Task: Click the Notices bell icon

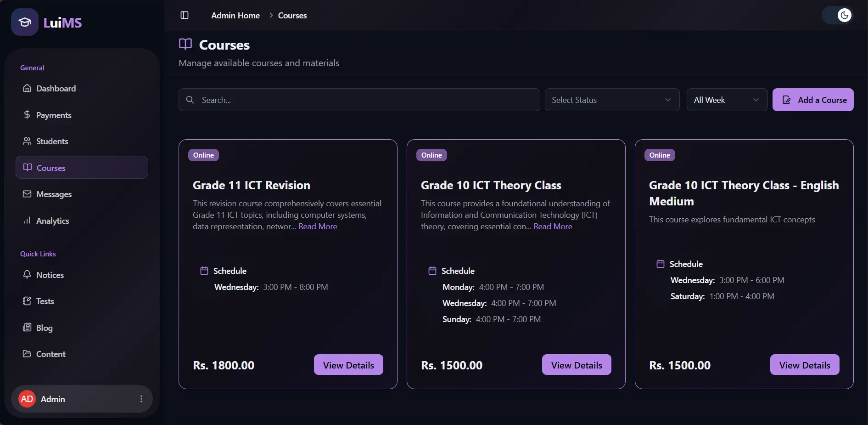Action: pyautogui.click(x=27, y=275)
